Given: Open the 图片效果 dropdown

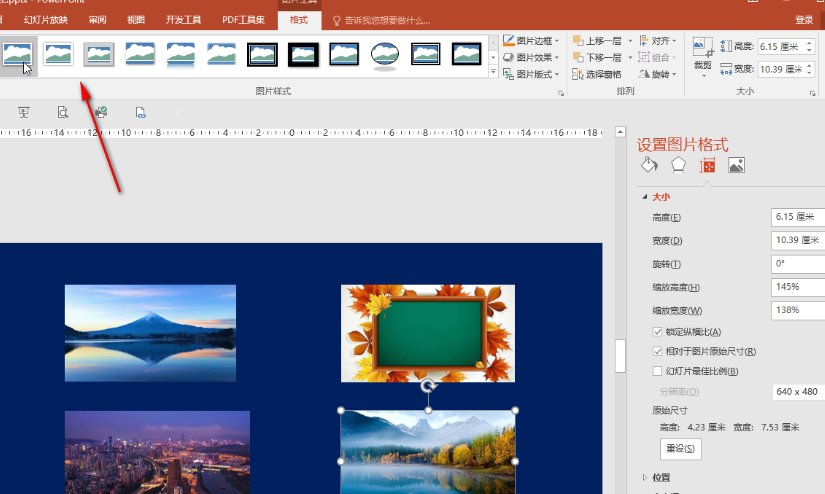Looking at the screenshot, I should (x=531, y=57).
